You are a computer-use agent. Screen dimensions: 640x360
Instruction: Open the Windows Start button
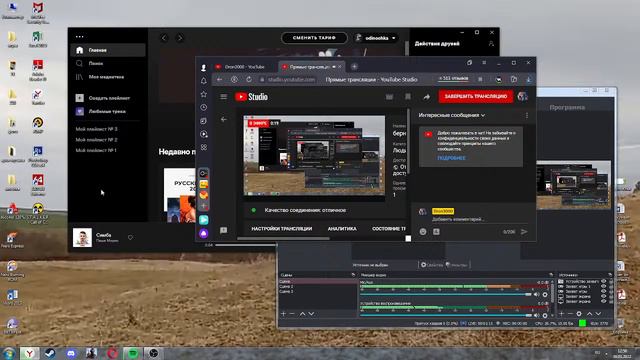(x=9, y=353)
